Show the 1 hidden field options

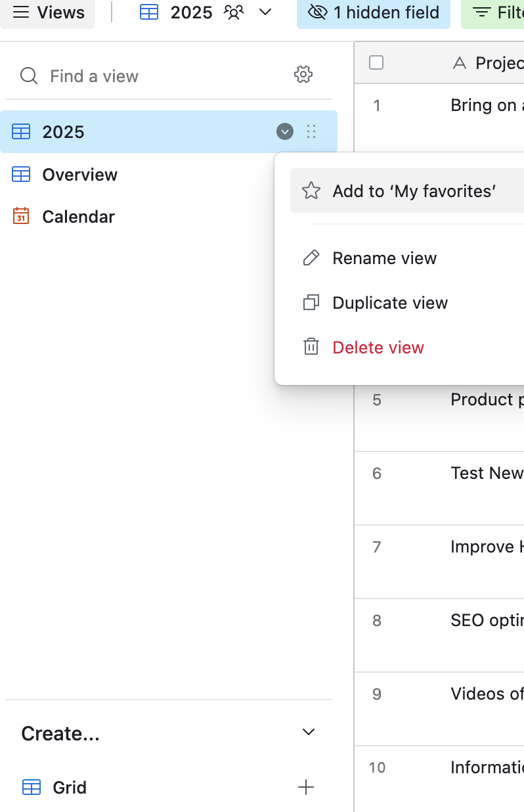click(x=374, y=12)
